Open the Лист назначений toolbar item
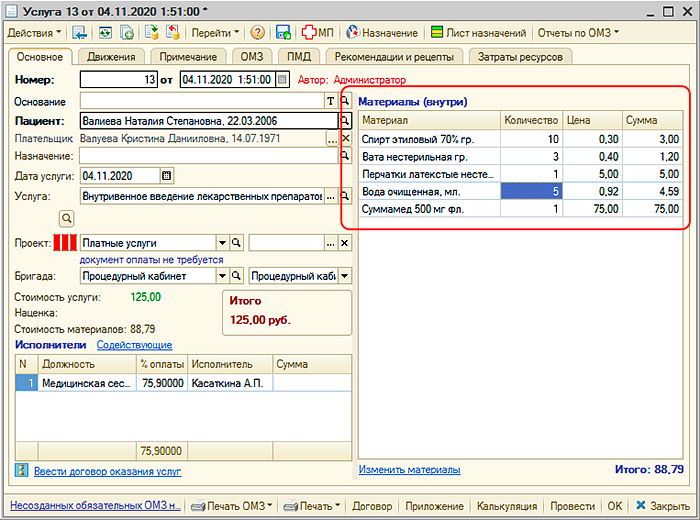This screenshot has height=520, width=700. point(477,33)
